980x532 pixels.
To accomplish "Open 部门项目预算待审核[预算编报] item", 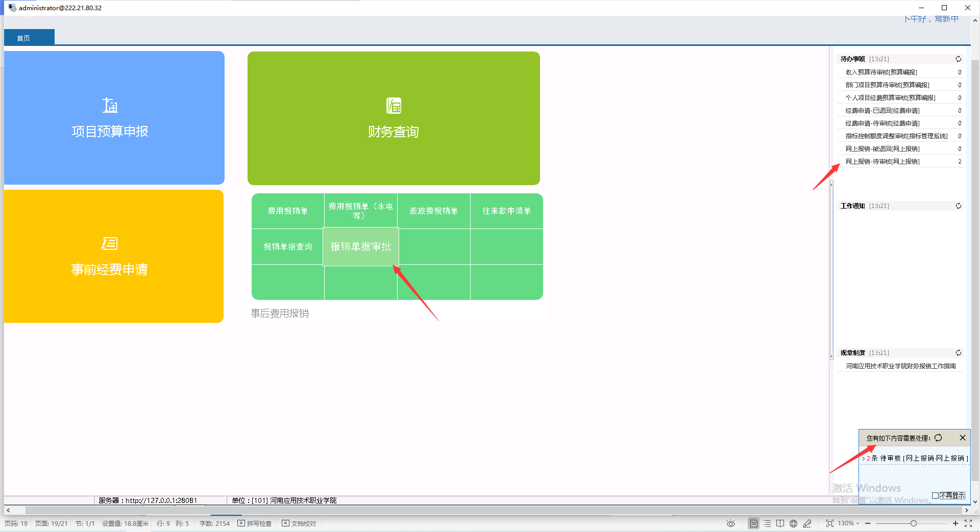I will click(900, 85).
